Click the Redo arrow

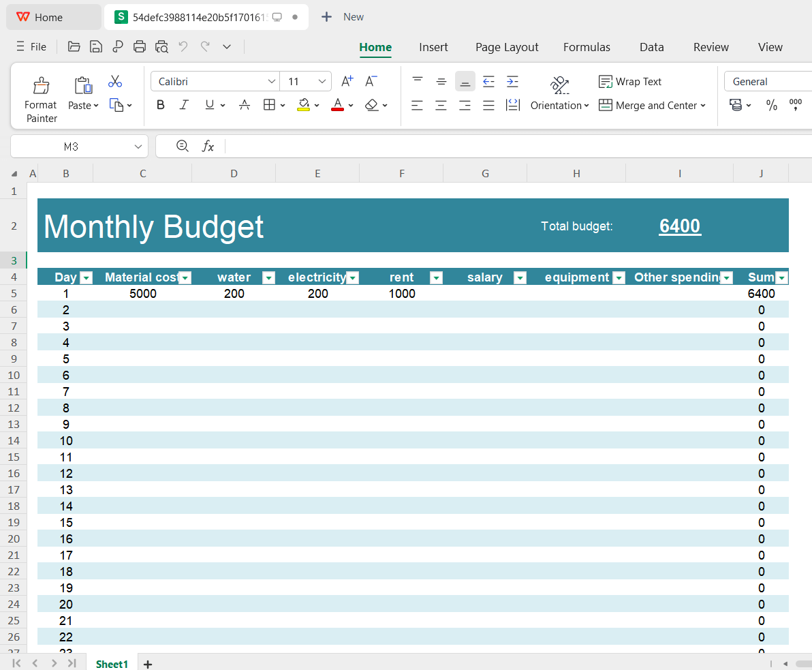click(x=205, y=46)
